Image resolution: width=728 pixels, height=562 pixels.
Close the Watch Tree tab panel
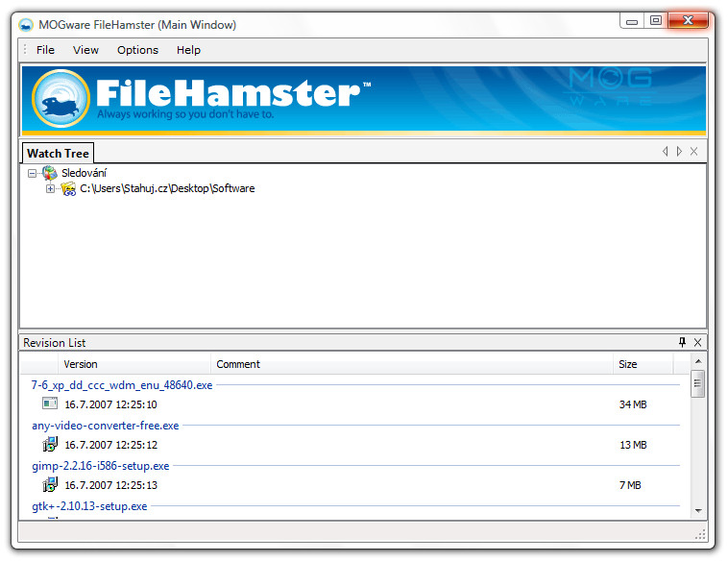pyautogui.click(x=693, y=151)
